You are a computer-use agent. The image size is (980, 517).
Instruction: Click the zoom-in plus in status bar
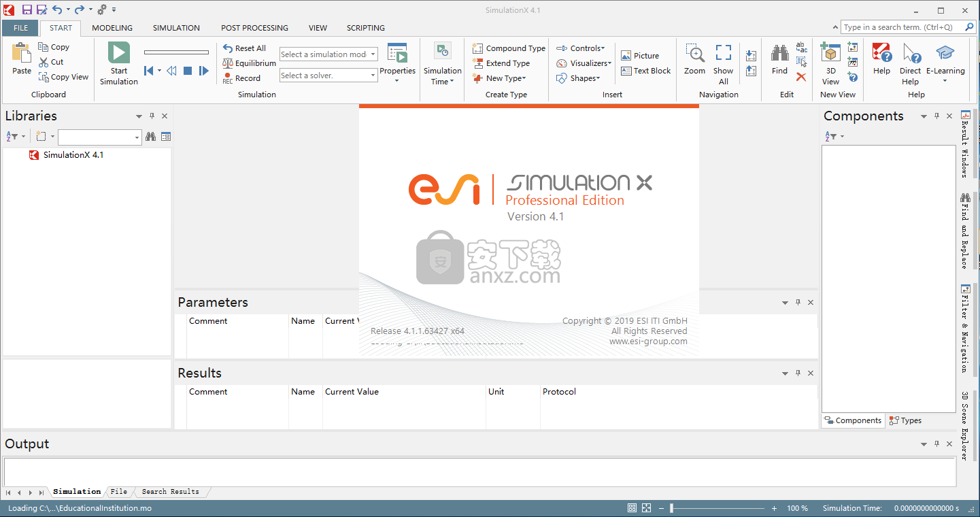[774, 508]
